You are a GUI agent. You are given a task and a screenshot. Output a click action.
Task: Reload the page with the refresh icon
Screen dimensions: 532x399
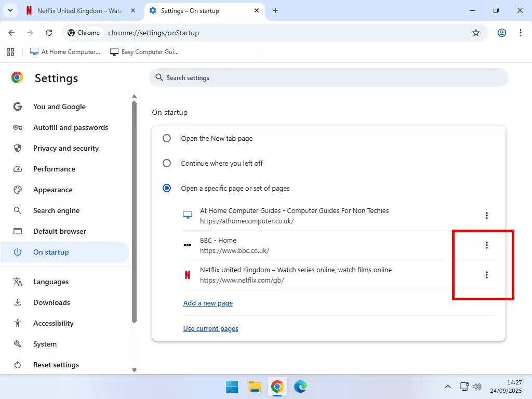pyautogui.click(x=49, y=33)
